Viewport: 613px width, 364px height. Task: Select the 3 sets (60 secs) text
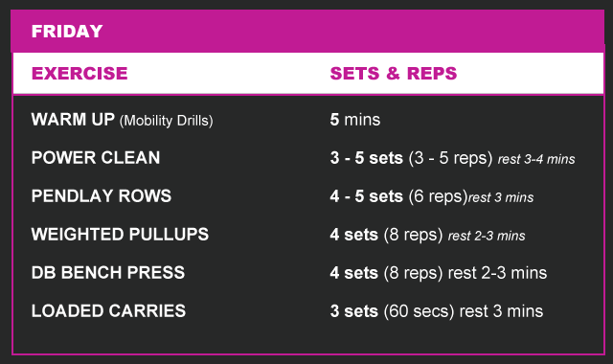392,311
